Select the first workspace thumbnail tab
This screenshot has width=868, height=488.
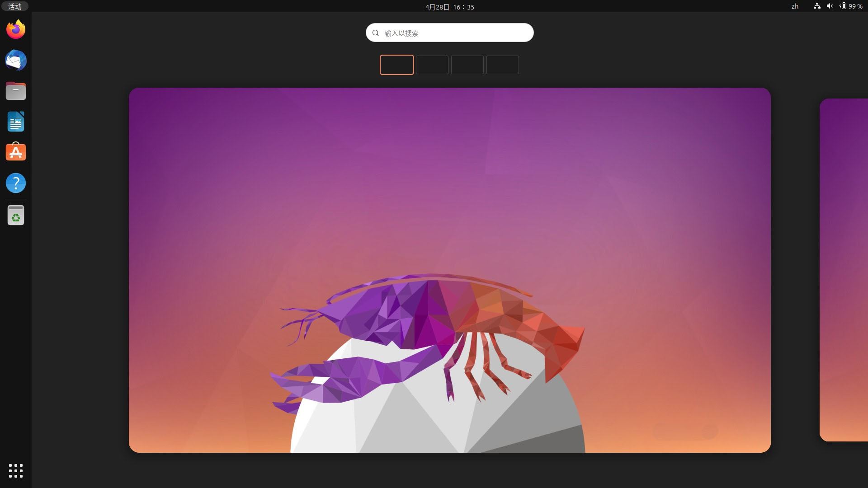(x=396, y=64)
